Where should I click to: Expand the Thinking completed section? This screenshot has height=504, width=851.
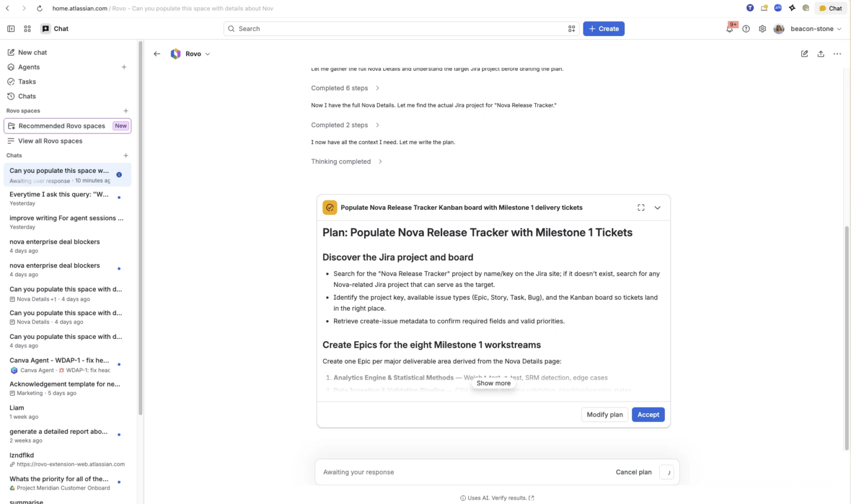(346, 162)
